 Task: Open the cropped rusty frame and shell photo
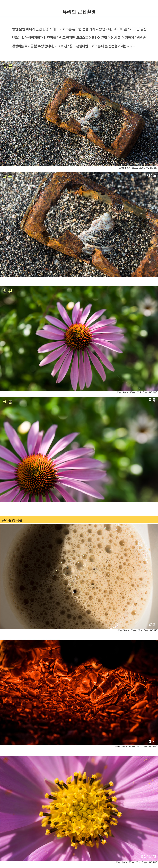tap(79, 224)
